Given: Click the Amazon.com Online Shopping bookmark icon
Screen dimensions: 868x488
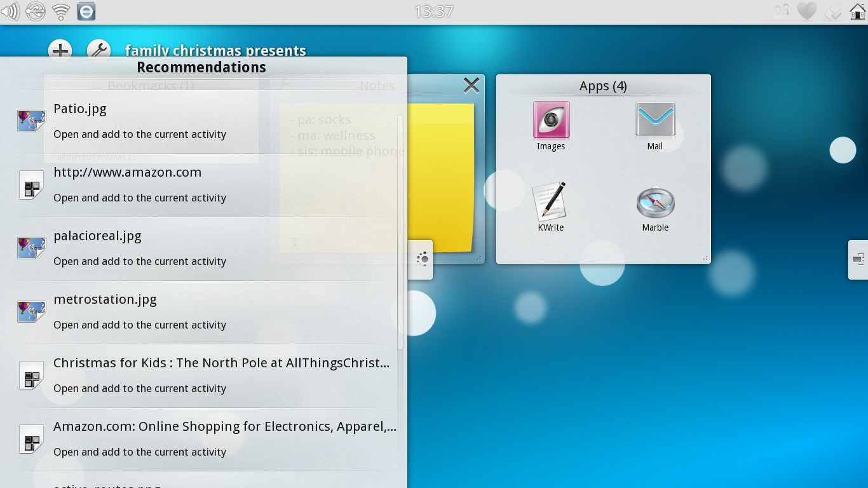Looking at the screenshot, I should pyautogui.click(x=32, y=439).
